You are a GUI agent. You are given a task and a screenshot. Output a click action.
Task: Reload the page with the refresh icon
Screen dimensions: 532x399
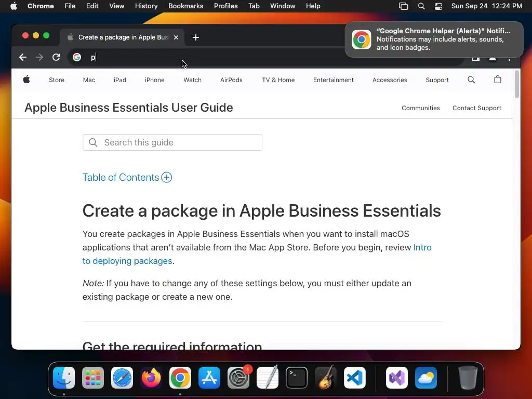(56, 57)
